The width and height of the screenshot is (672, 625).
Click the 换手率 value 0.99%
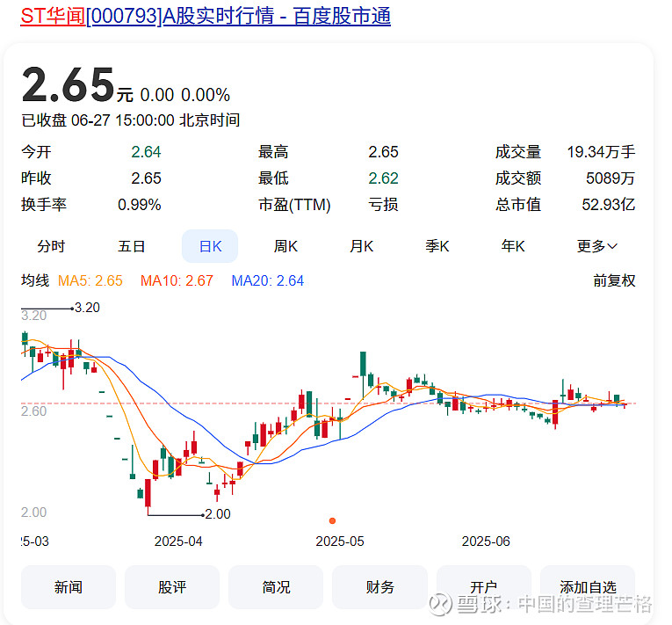coord(140,205)
